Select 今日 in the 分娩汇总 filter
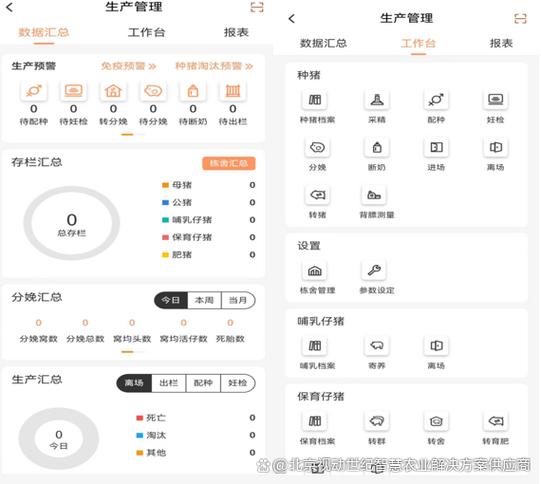The image size is (541, 484). click(171, 300)
